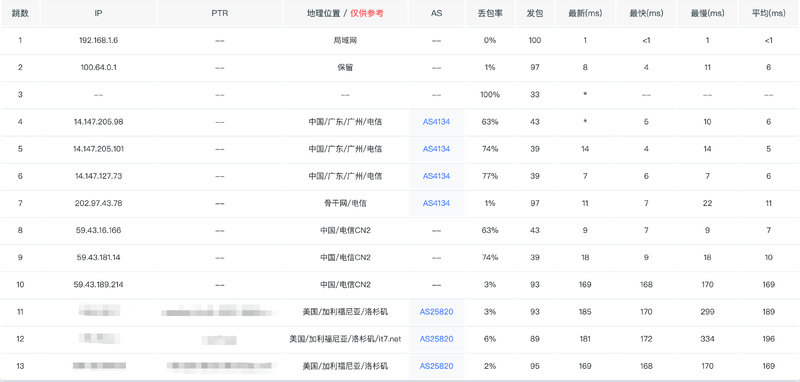Click hop number 10
The width and height of the screenshot is (800, 382).
(20, 285)
